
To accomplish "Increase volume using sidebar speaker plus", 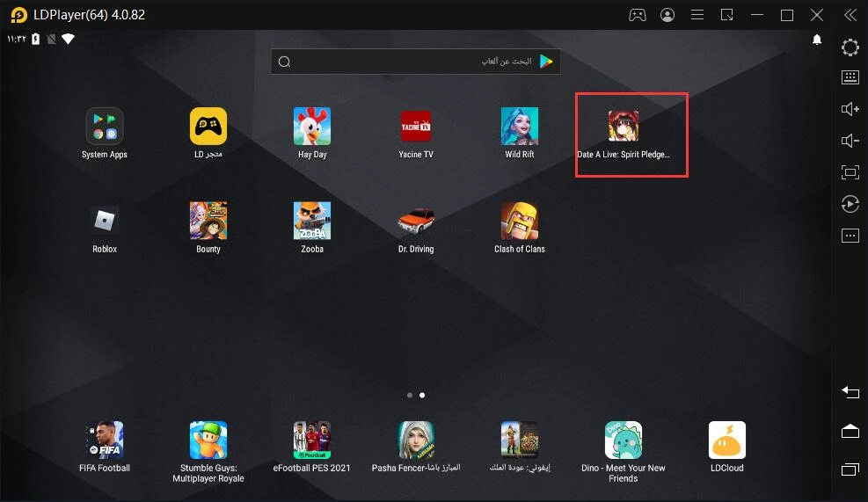I will pyautogui.click(x=850, y=109).
